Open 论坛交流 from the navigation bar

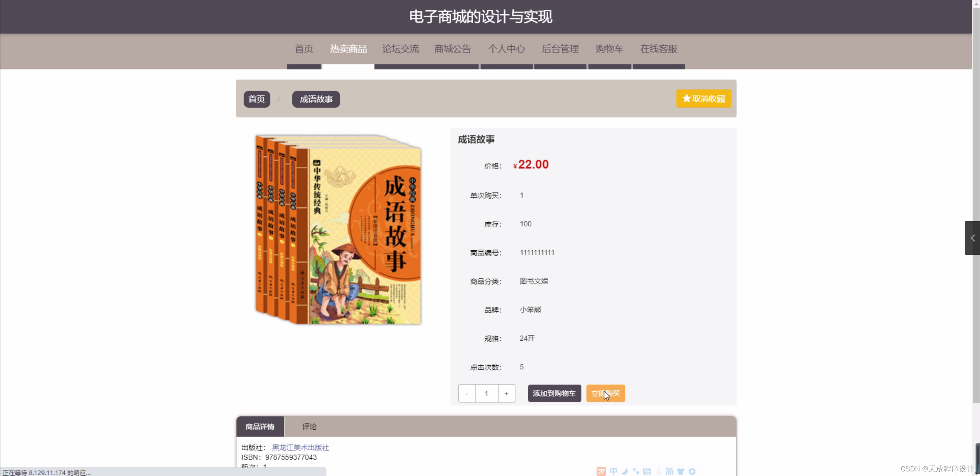pyautogui.click(x=401, y=49)
